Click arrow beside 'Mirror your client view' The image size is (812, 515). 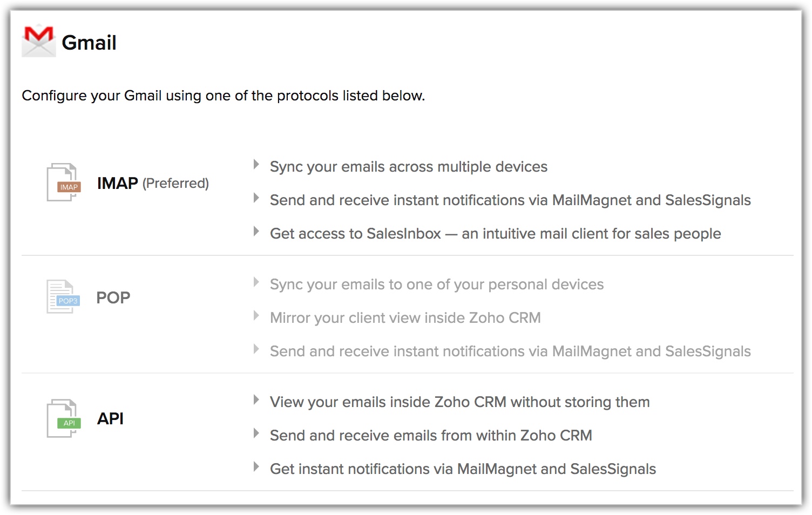coord(256,316)
